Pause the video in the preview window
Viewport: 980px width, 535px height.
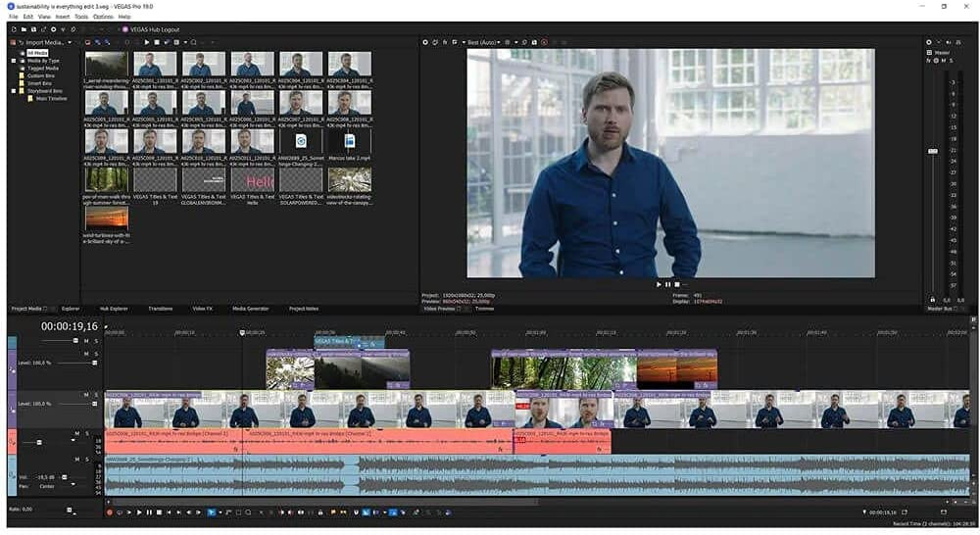tap(667, 284)
